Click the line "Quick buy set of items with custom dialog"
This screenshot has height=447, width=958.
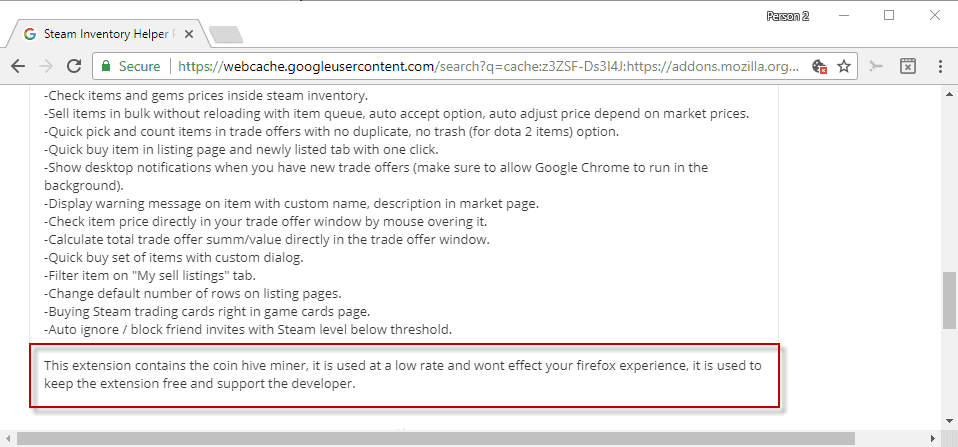coord(174,257)
